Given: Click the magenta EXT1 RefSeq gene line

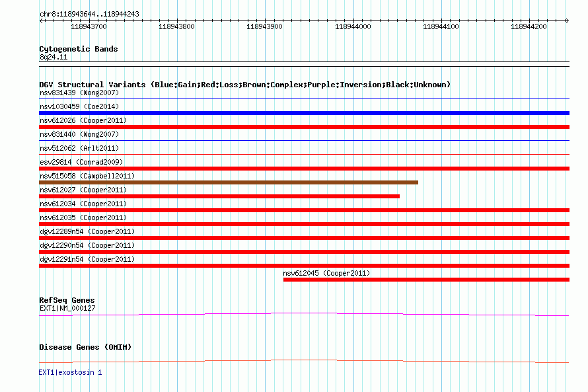Looking at the screenshot, I should (x=304, y=313).
